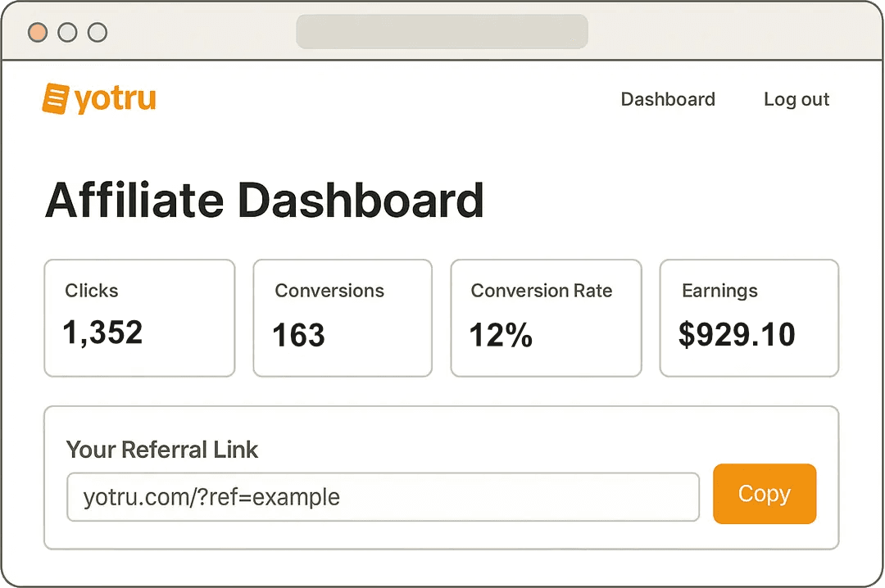The width and height of the screenshot is (885, 588).
Task: Click the Clicks statistic card
Action: tap(139, 318)
